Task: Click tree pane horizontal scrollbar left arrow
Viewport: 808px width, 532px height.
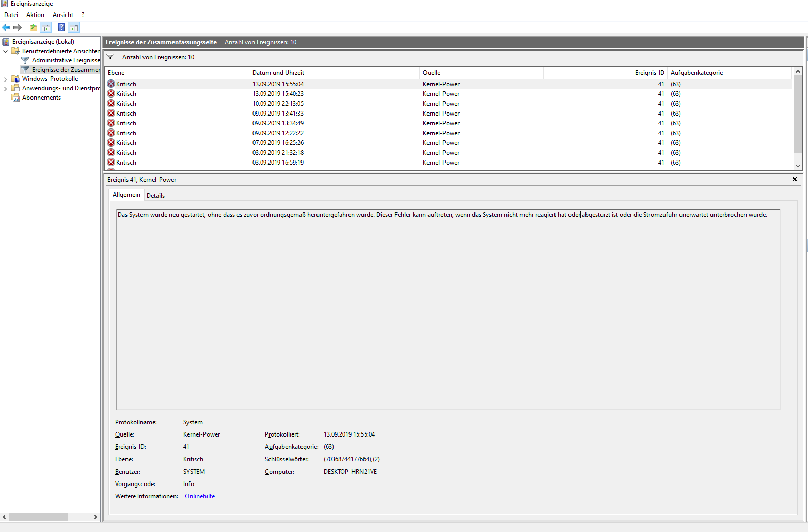Action: (x=5, y=517)
